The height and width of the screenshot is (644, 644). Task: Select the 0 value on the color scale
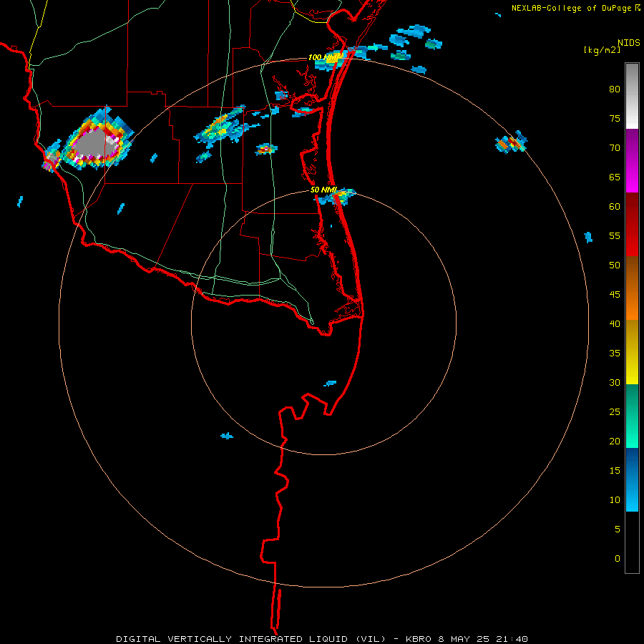point(618,559)
